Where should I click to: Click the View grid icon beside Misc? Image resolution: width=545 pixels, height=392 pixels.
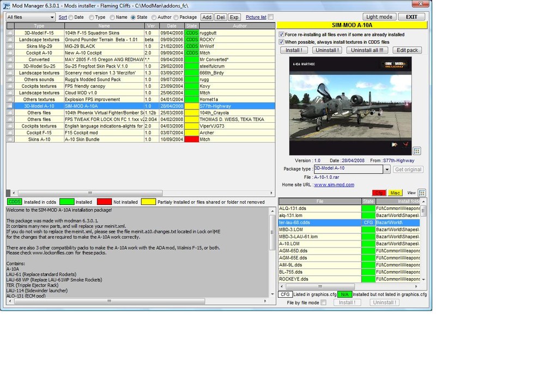click(x=422, y=193)
